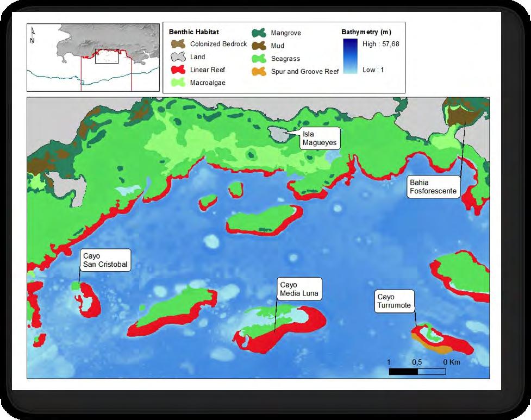Click the Spur and Groove Reef text
Screen dimensions: 531x420
tap(305, 72)
